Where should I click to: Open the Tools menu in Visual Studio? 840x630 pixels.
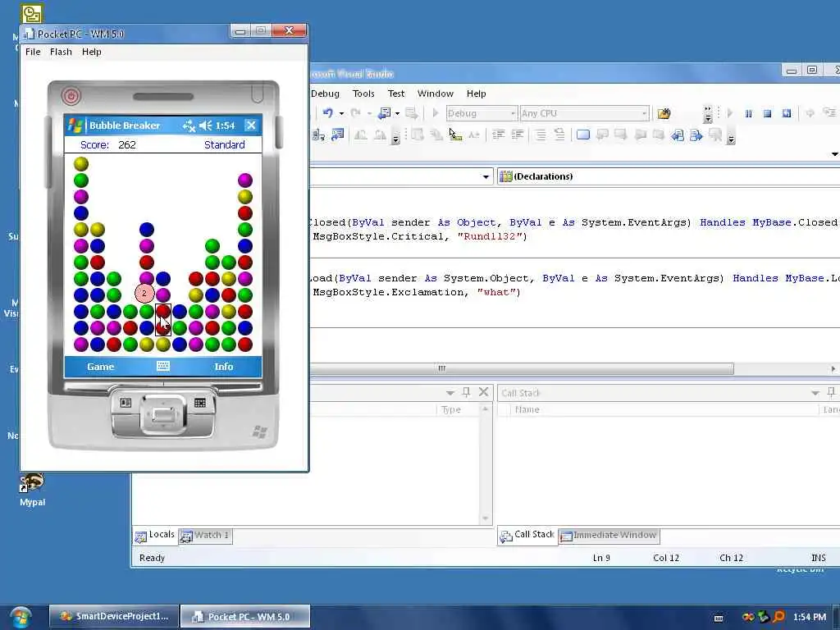(363, 94)
